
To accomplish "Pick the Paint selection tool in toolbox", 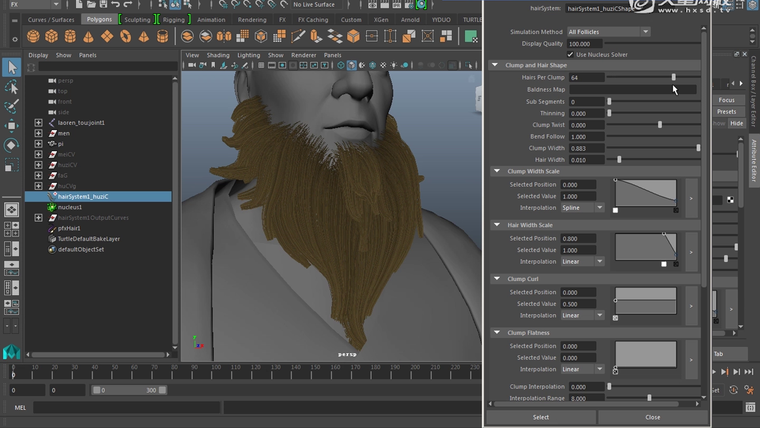I will coord(11,106).
